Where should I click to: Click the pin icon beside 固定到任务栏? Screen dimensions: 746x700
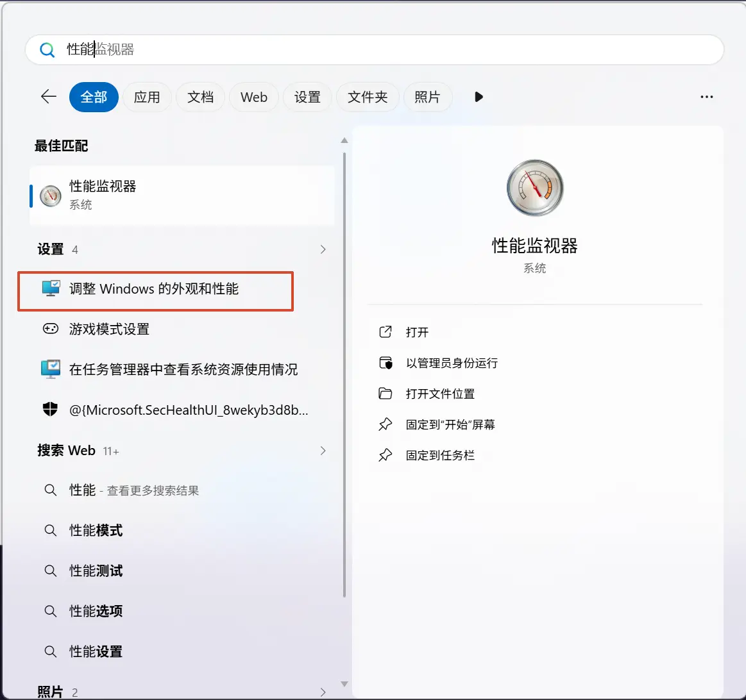[386, 455]
